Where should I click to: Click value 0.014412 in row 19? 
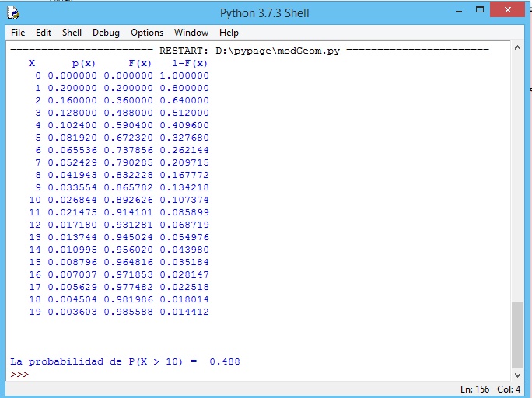(x=184, y=312)
